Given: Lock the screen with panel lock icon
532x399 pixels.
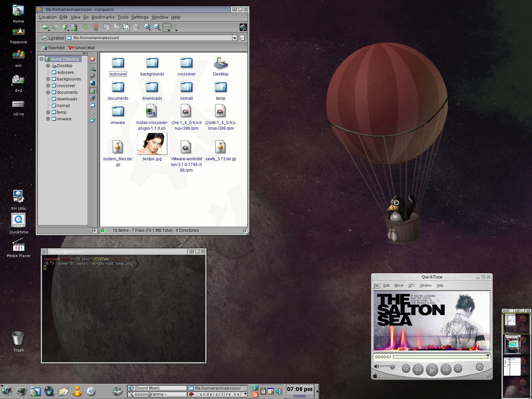Looking at the screenshot, I should 255,388.
